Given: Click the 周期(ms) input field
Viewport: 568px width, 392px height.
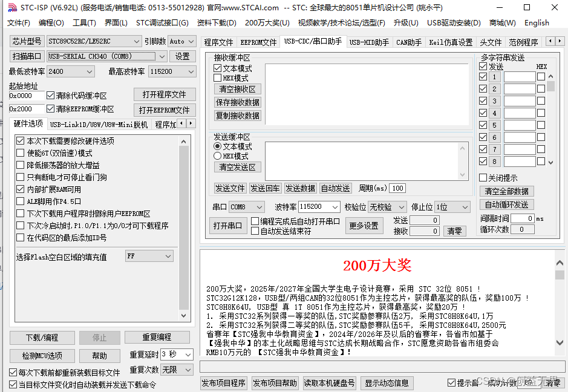Looking at the screenshot, I should click(397, 188).
